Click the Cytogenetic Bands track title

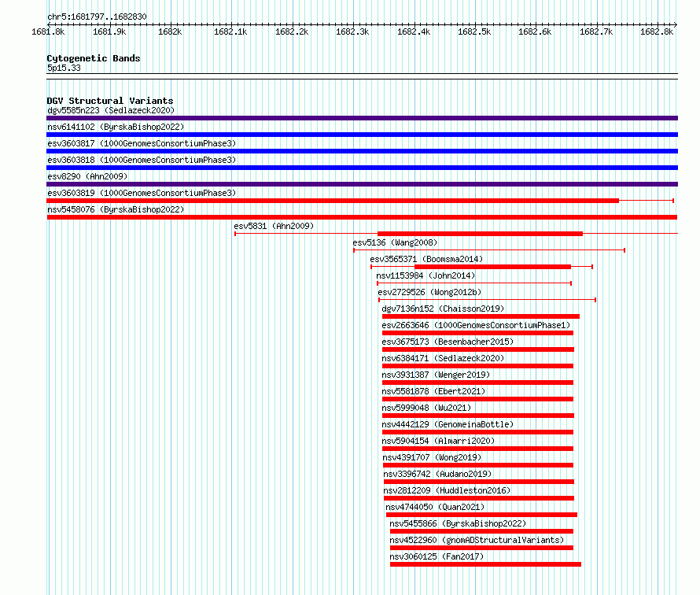[x=94, y=58]
